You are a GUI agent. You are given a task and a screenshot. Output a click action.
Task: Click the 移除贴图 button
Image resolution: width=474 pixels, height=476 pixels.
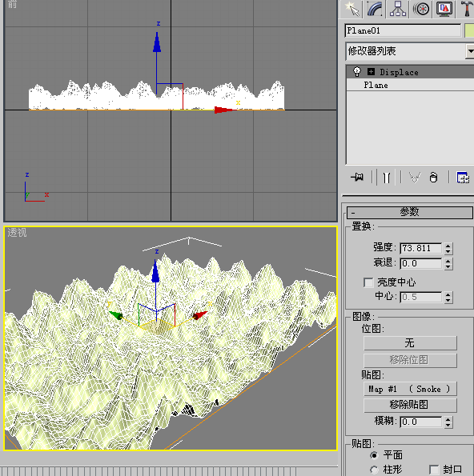[x=410, y=405]
